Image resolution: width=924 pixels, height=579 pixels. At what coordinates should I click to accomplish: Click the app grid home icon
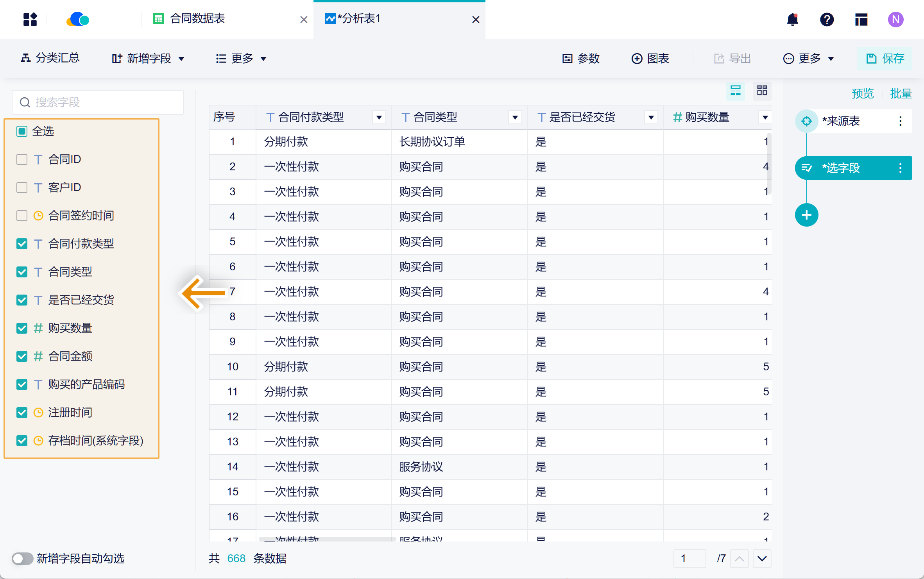[x=30, y=19]
